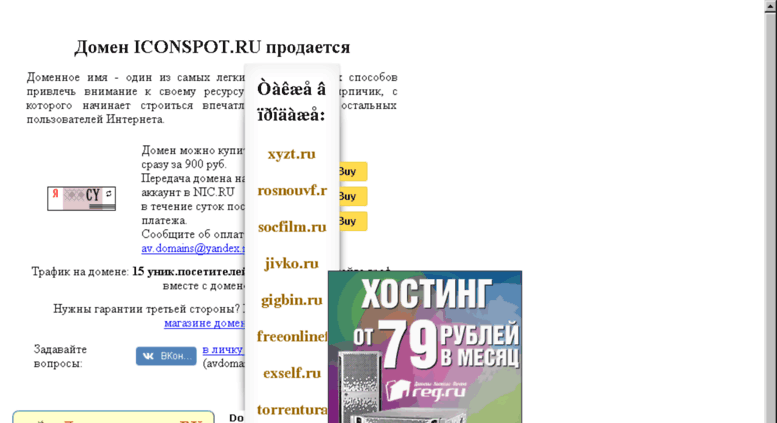Click the VKontakte button

pos(166,356)
